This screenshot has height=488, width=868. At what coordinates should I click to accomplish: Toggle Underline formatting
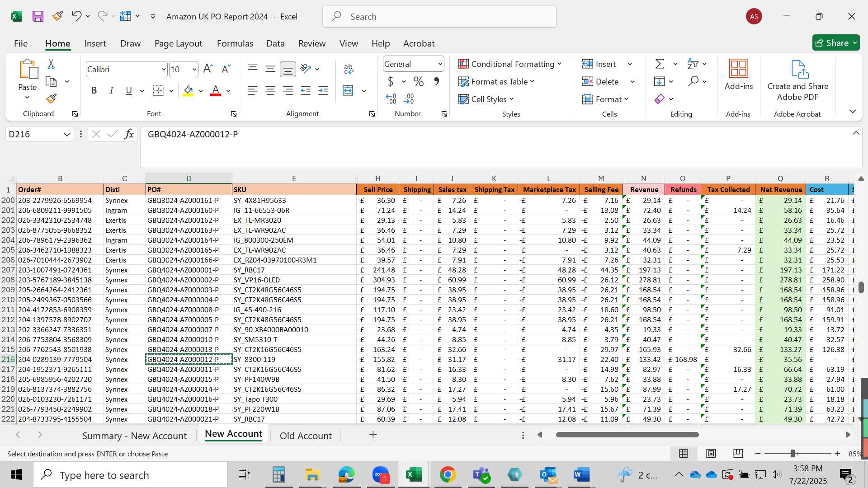pos(129,90)
